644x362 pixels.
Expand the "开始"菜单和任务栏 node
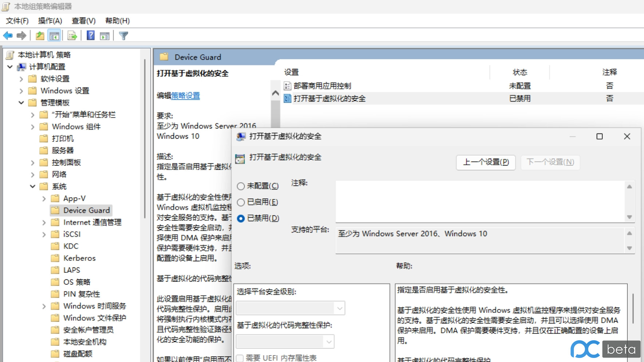(x=32, y=115)
